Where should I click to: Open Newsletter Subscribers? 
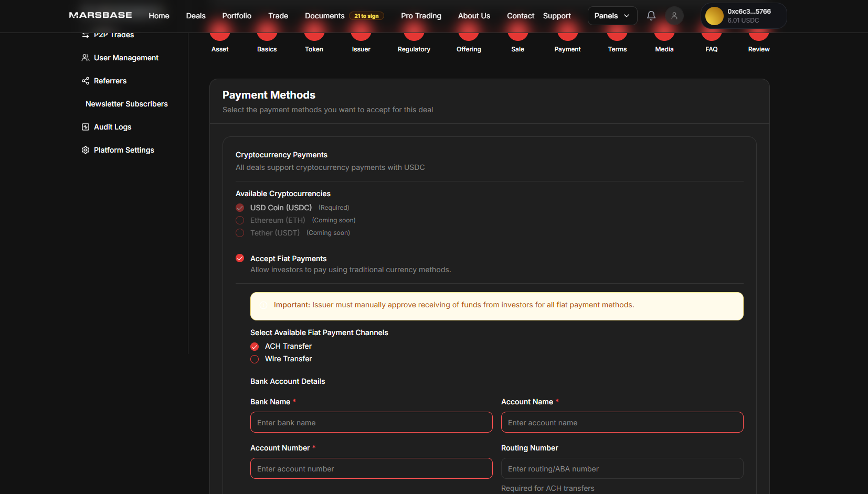point(126,104)
